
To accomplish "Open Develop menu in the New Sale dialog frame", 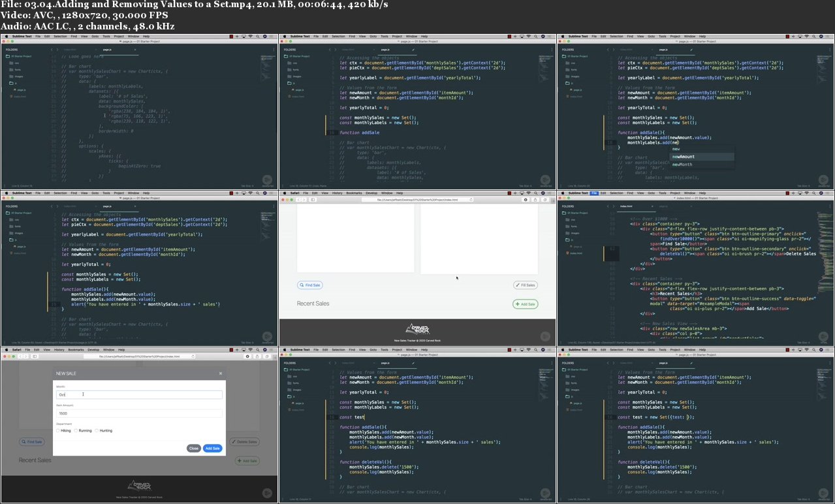I will pyautogui.click(x=93, y=350).
